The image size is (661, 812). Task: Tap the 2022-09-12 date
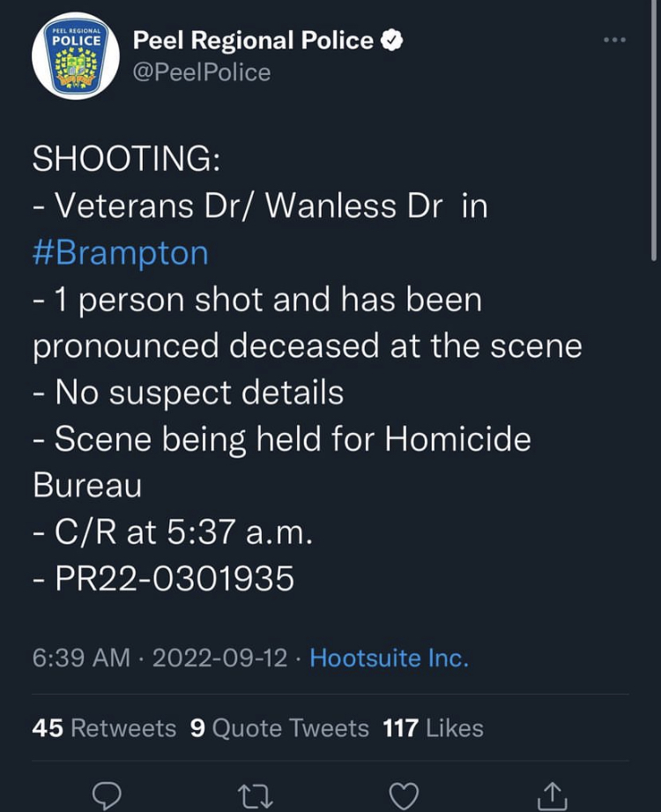click(x=219, y=658)
